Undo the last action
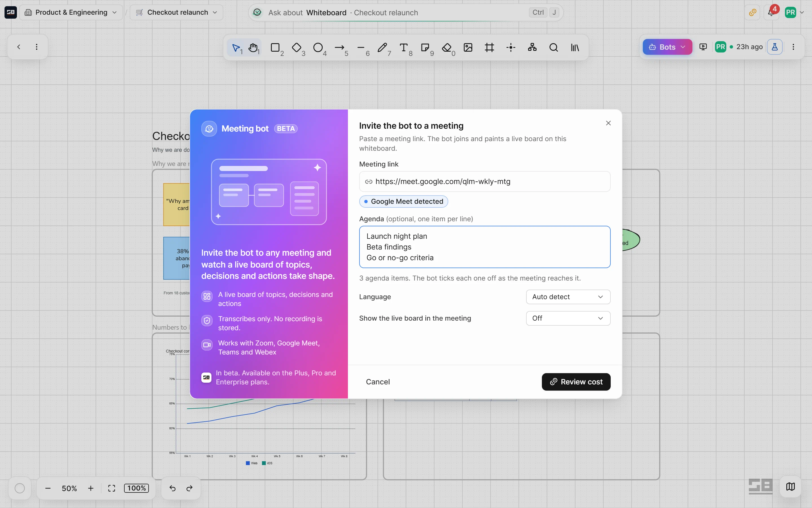The width and height of the screenshot is (812, 508). [173, 488]
